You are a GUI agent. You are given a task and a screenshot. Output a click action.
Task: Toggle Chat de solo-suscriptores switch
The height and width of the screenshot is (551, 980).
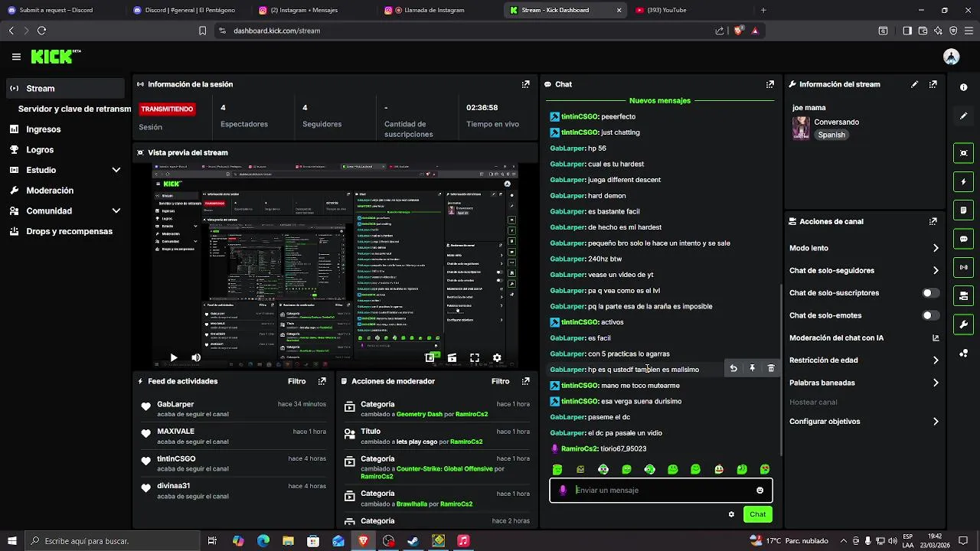(930, 293)
